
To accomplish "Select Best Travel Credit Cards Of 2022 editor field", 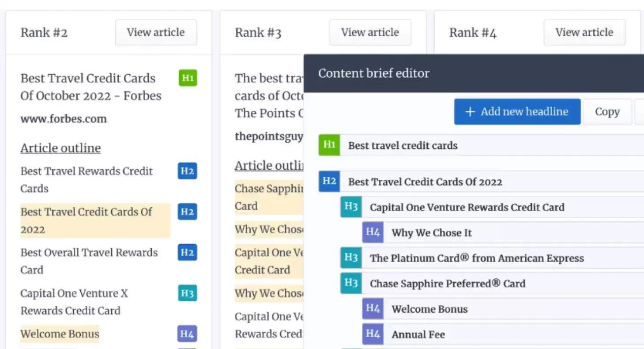I will pyautogui.click(x=492, y=182).
